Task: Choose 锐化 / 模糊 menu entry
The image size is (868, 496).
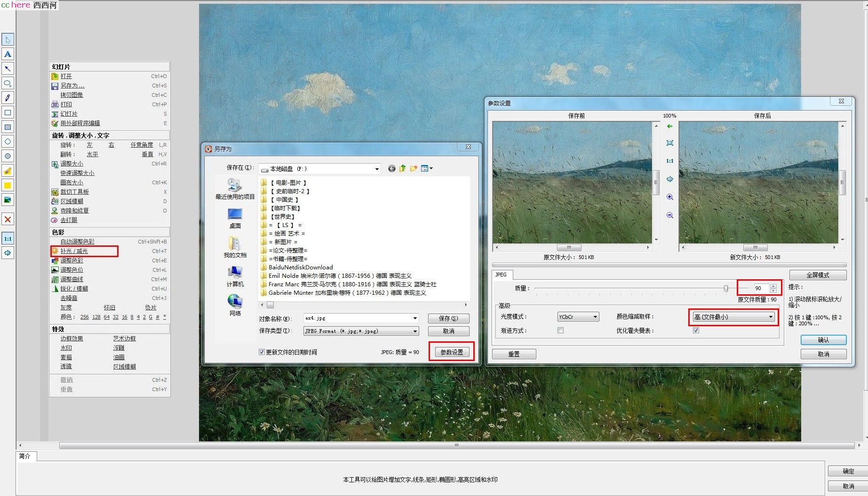Action: [x=74, y=289]
